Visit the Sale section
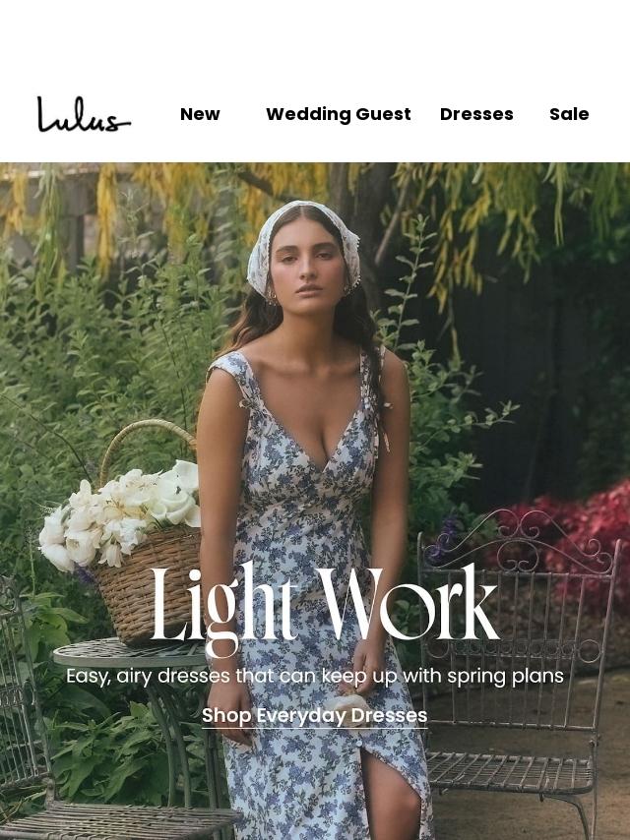This screenshot has height=840, width=630. tap(569, 114)
